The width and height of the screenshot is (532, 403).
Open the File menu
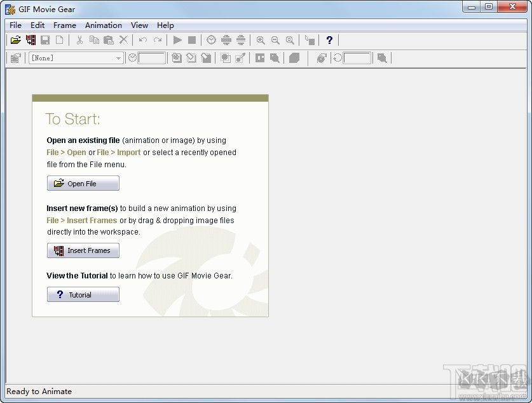click(15, 25)
